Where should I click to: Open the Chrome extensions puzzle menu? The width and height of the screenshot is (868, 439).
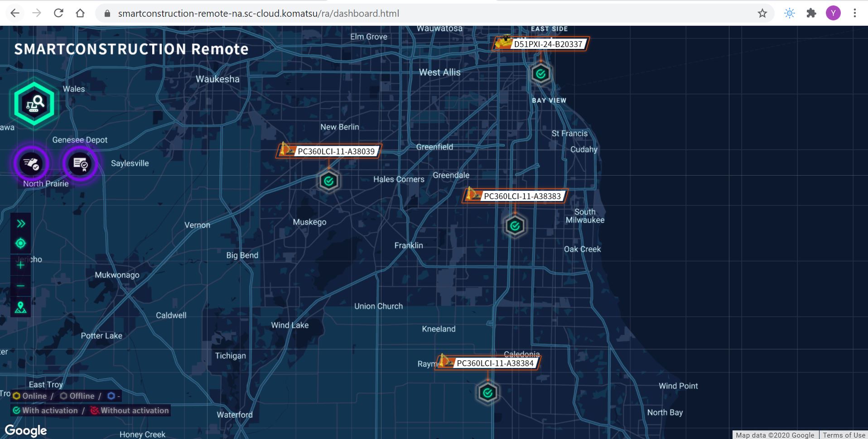tap(810, 13)
